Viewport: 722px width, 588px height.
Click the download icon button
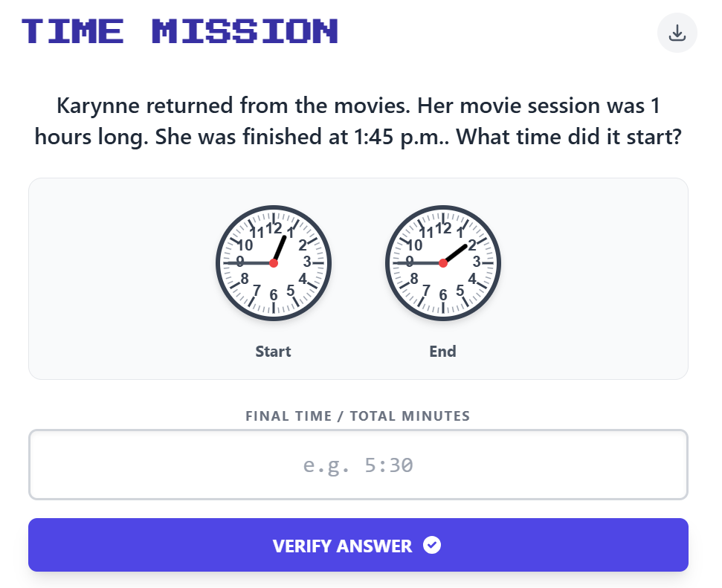(x=677, y=33)
